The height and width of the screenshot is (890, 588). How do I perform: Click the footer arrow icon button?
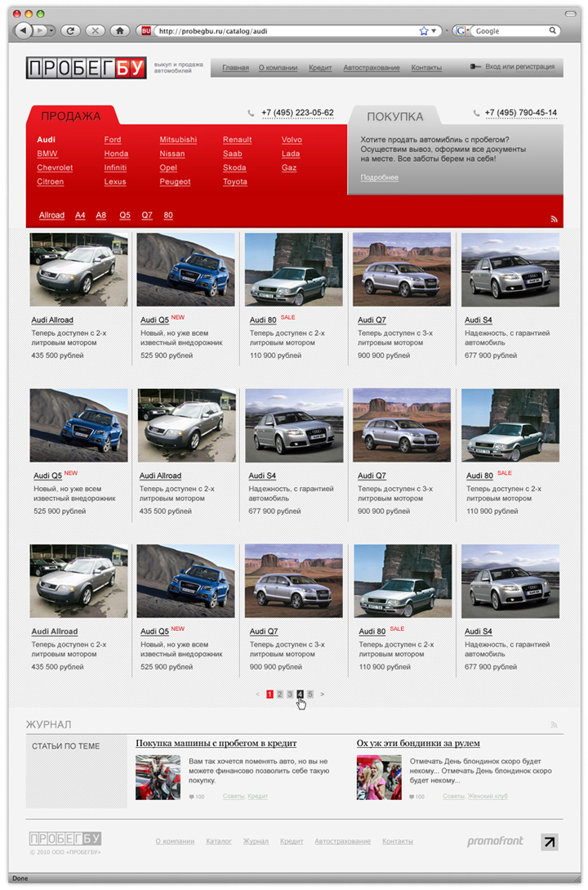(x=550, y=843)
